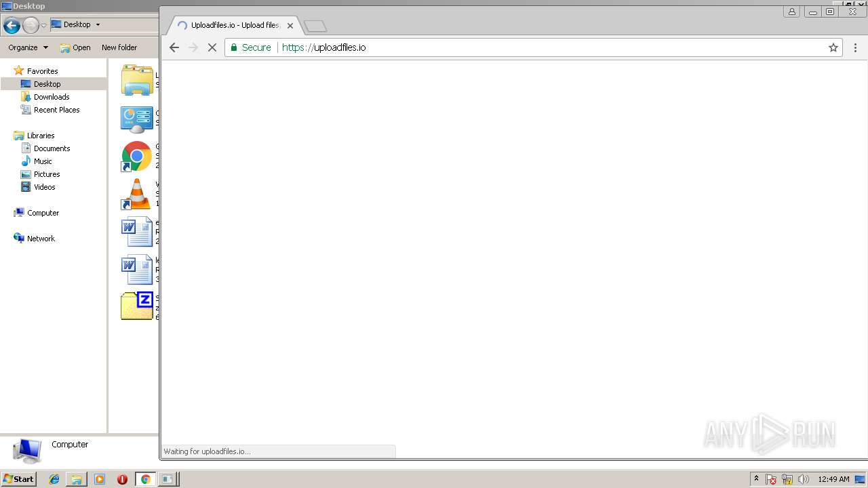Click the Open button in Explorer toolbar
868x488 pixels.
[75, 47]
